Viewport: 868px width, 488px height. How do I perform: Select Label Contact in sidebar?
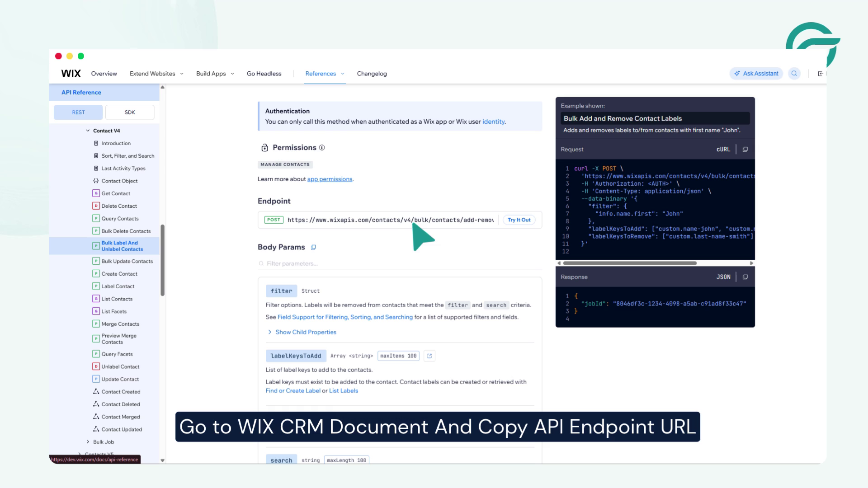[x=118, y=286]
